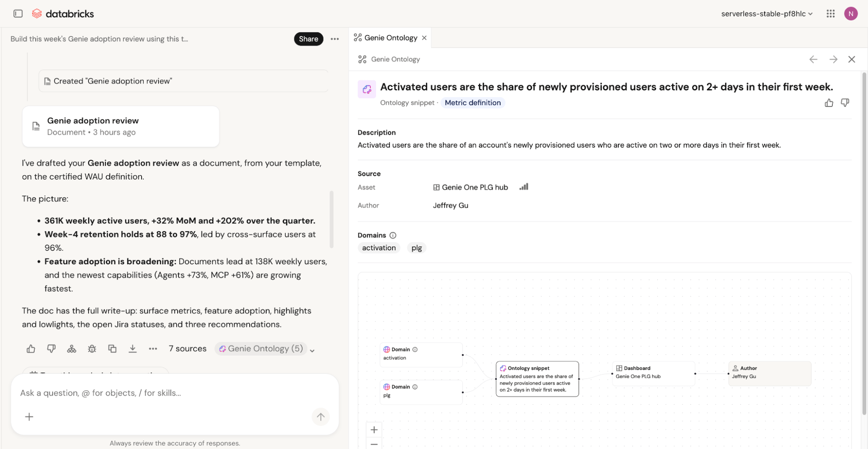Open the 7 sources link
This screenshot has height=449, width=868.
point(188,349)
